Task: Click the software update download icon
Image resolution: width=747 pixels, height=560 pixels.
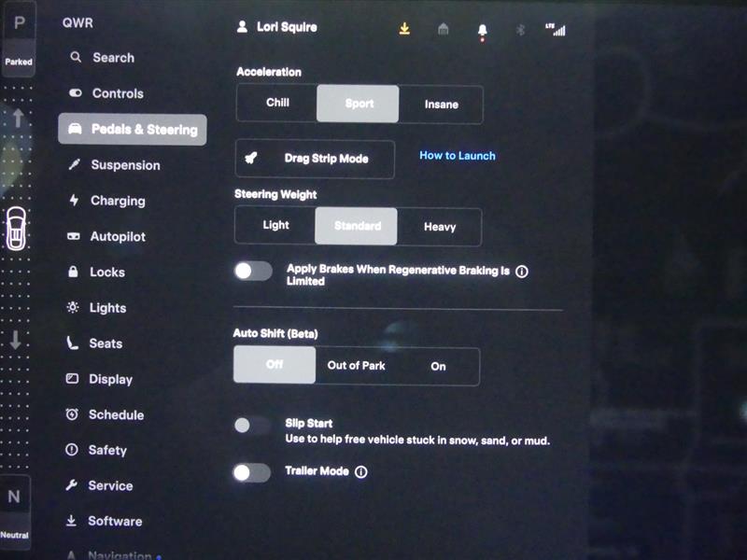Action: 404,29
